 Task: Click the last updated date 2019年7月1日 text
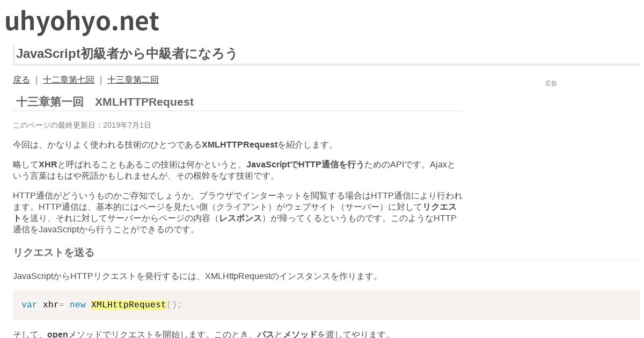click(127, 125)
